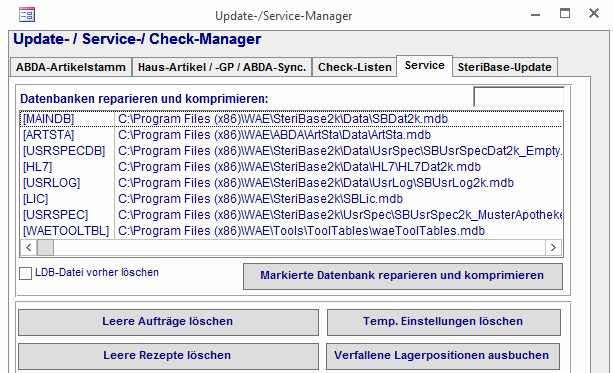The image size is (614, 373).
Task: Switch to the SteriBase-Update tab
Action: pyautogui.click(x=505, y=67)
